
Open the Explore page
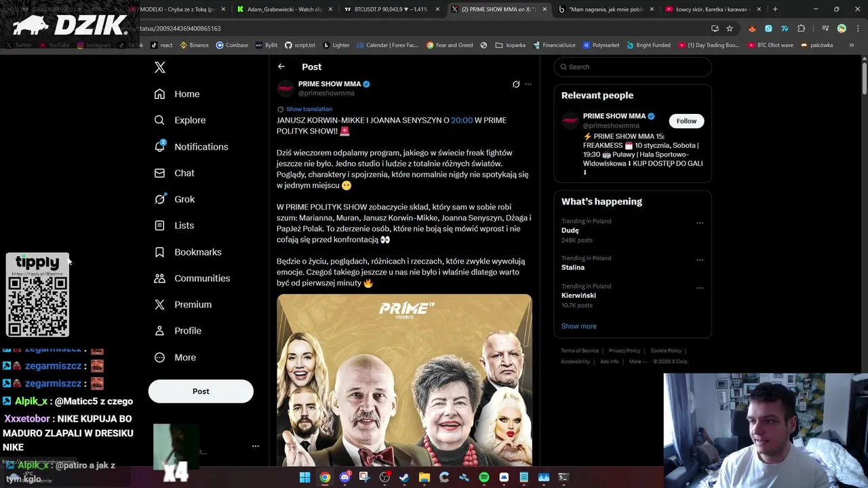[180, 120]
